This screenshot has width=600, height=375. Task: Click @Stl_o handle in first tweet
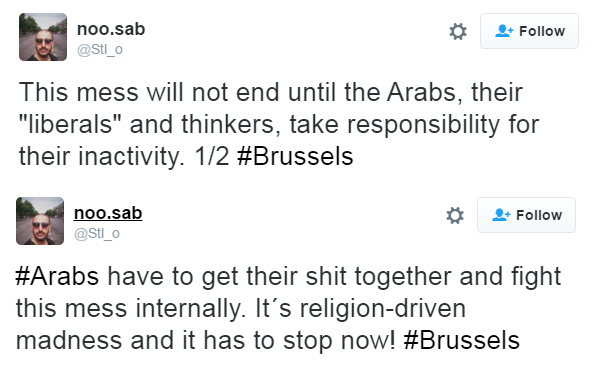click(100, 50)
